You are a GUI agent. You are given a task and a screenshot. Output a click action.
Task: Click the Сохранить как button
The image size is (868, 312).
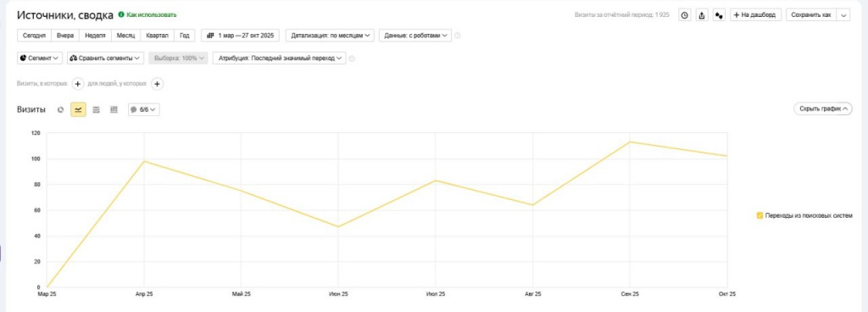(x=811, y=15)
